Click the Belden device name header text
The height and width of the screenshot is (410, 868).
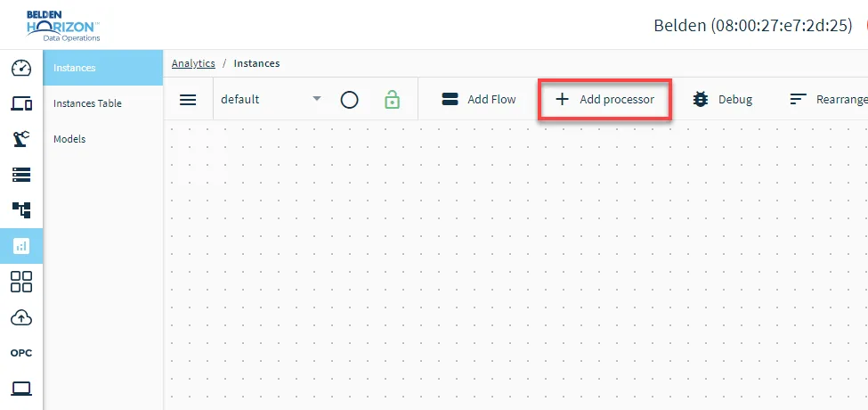pyautogui.click(x=753, y=26)
